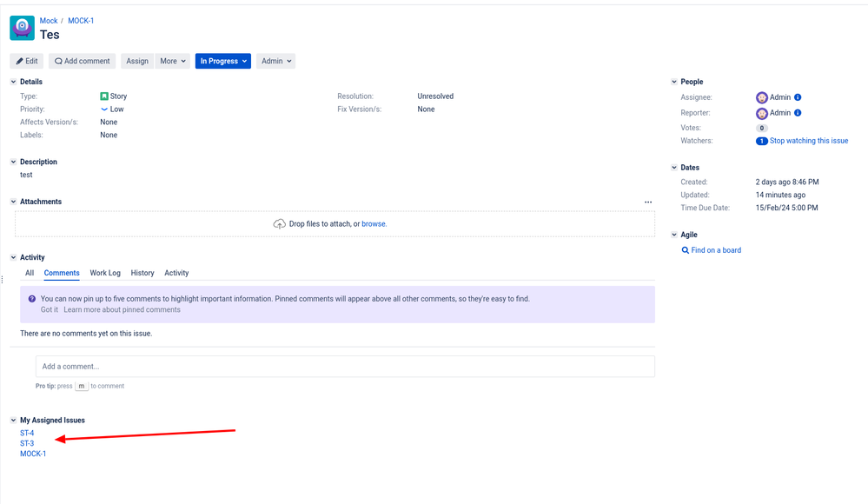Open the ST-4 assigned issue
The width and height of the screenshot is (868, 504).
[x=27, y=433]
